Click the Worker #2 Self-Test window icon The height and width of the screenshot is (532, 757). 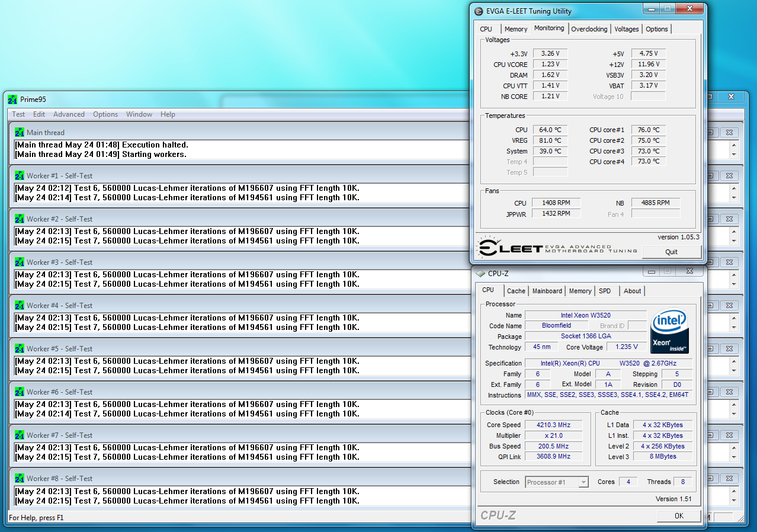point(20,219)
